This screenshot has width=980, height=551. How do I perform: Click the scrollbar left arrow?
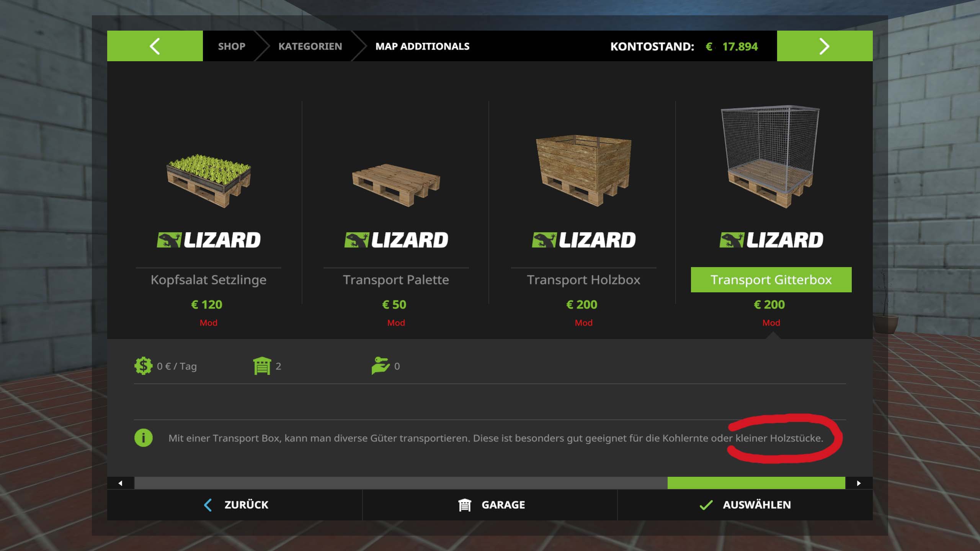121,483
